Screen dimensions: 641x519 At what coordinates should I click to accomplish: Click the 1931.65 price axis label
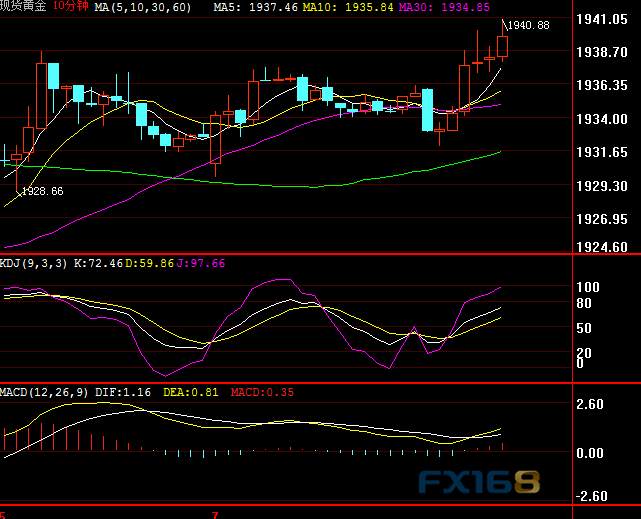601,152
